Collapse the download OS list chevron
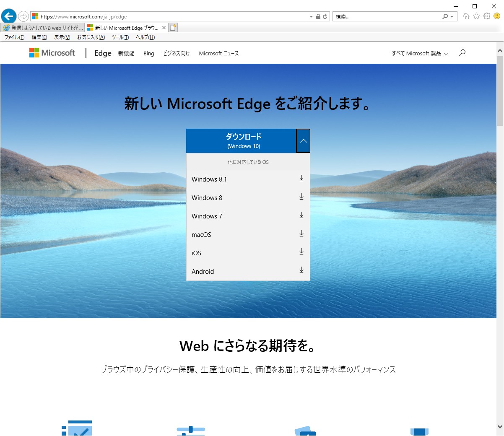The image size is (504, 436). point(303,141)
